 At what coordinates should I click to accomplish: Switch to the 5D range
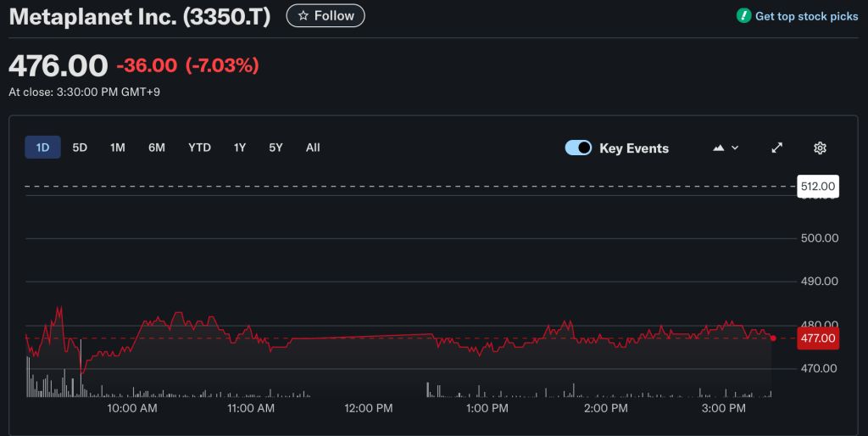tap(80, 148)
